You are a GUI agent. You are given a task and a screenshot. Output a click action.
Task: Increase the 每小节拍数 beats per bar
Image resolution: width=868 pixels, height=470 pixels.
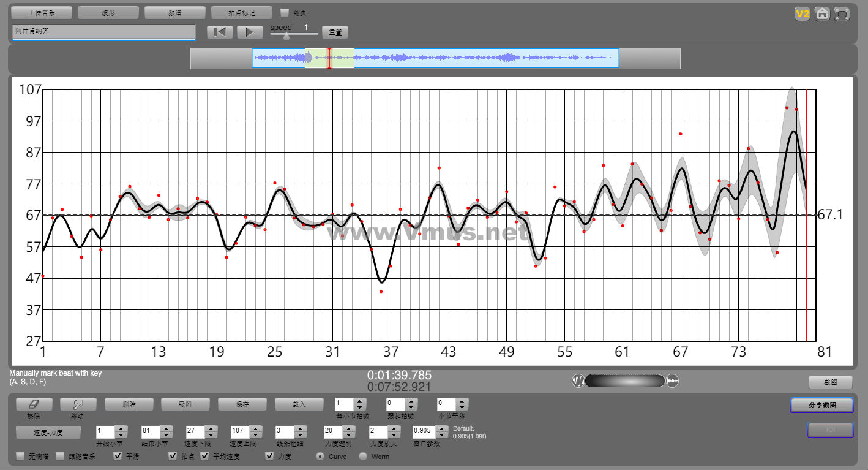click(360, 401)
